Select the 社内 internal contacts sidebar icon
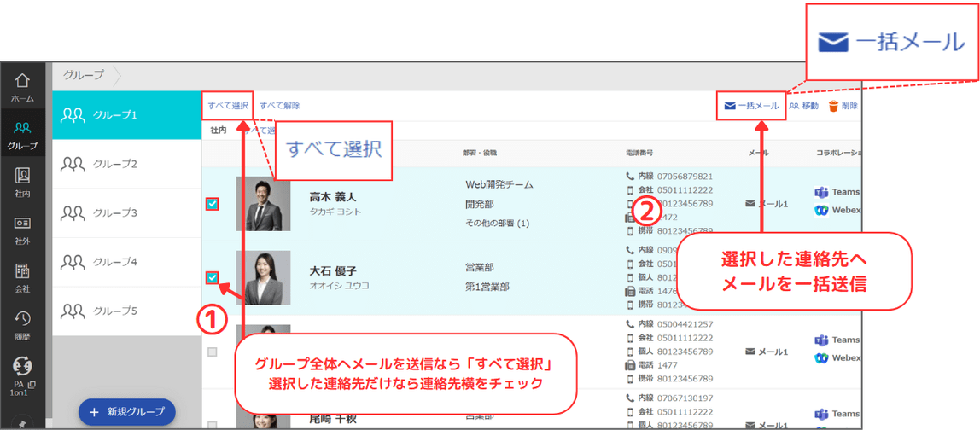 coord(22,177)
